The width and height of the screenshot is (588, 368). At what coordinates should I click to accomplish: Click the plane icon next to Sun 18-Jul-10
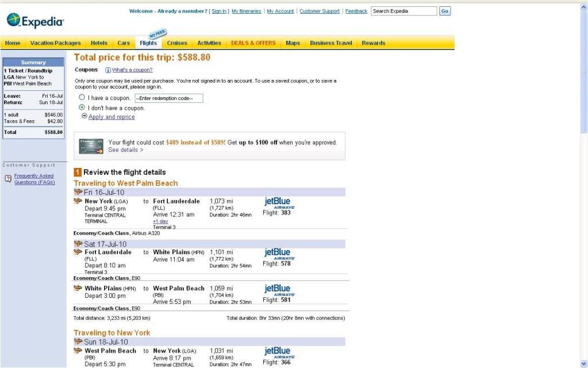pyautogui.click(x=78, y=342)
